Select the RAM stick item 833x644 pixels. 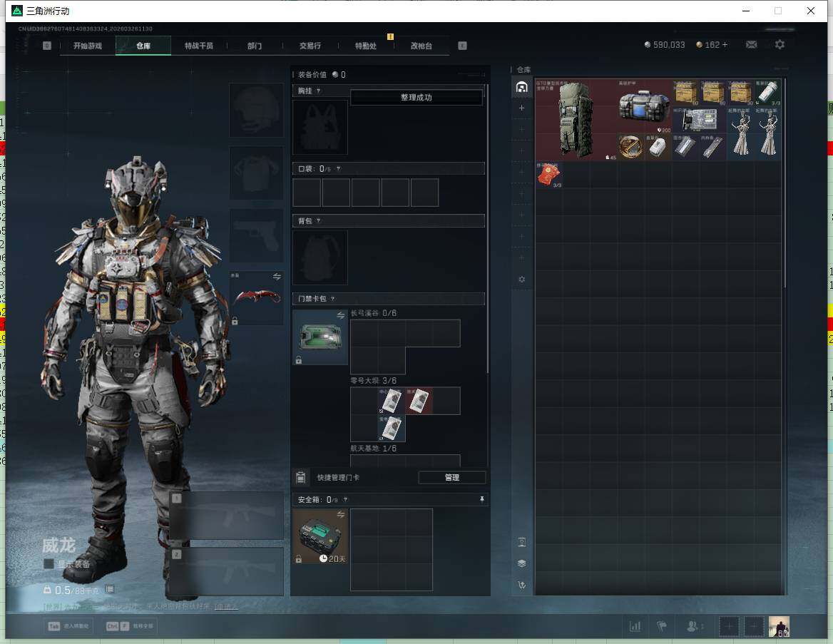click(x=712, y=147)
